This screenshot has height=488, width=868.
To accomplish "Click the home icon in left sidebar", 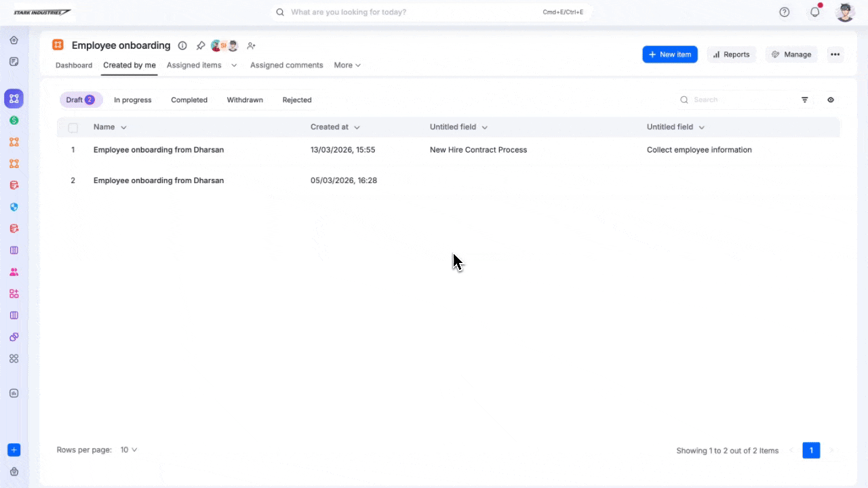I will [x=14, y=40].
